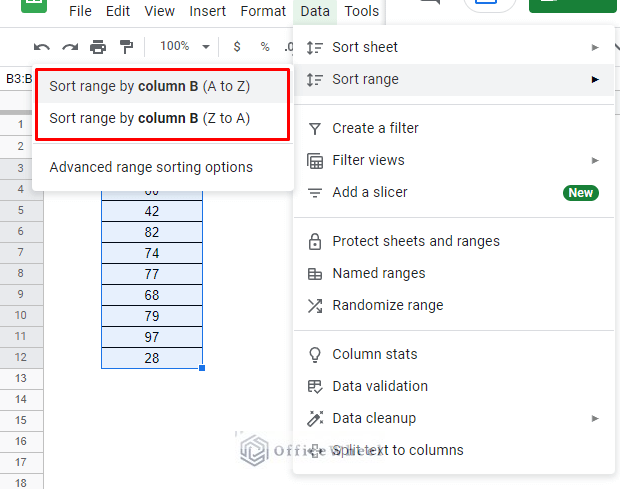Click the Data validation icon
Viewport: 620px width, 489px height.
tap(315, 386)
